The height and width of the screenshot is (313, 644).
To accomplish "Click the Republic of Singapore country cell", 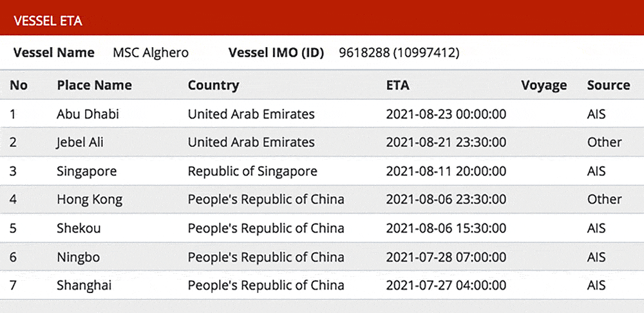I will [x=252, y=171].
